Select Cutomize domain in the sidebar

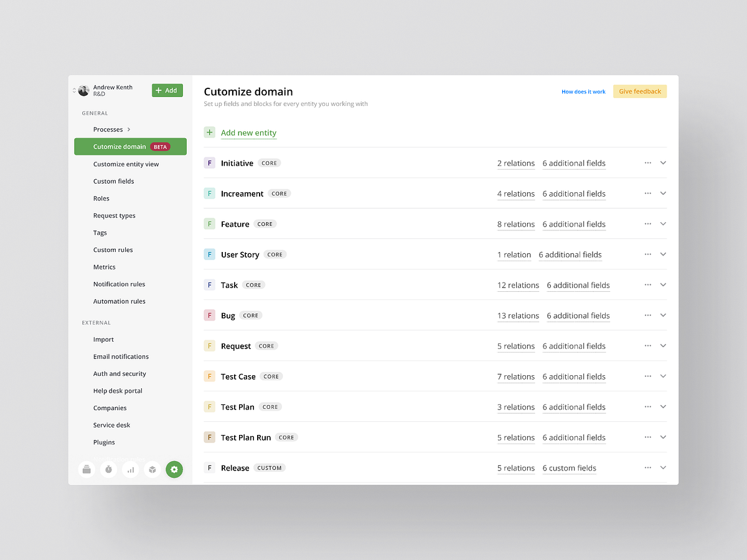[x=130, y=147]
